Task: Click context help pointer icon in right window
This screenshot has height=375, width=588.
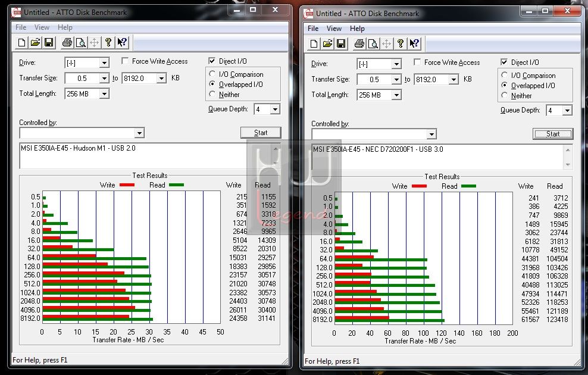Action: click(414, 43)
